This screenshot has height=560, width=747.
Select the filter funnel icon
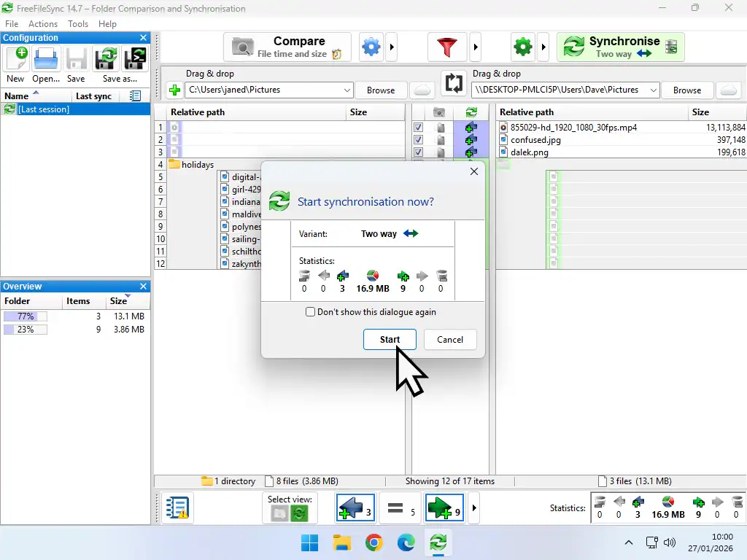click(447, 46)
